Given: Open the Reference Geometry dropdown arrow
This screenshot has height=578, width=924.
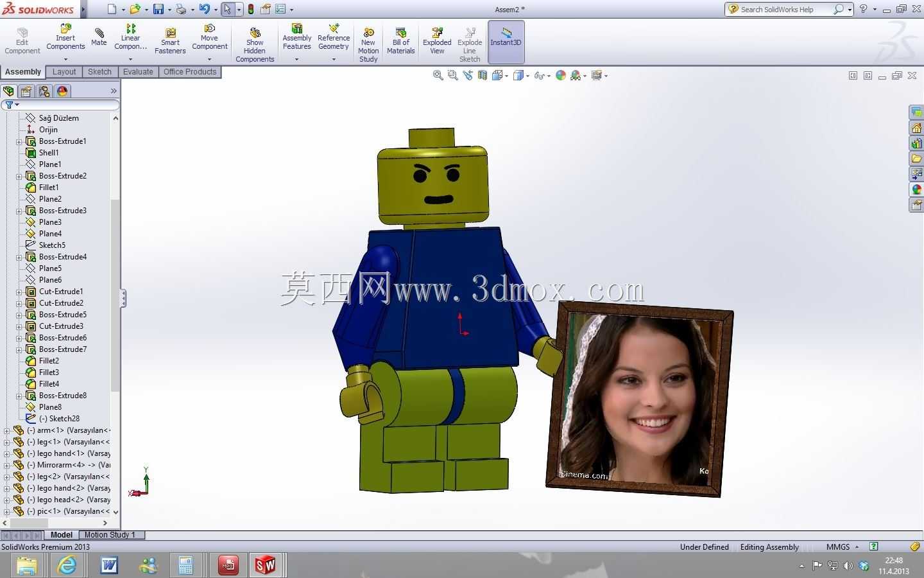Looking at the screenshot, I should tap(334, 60).
